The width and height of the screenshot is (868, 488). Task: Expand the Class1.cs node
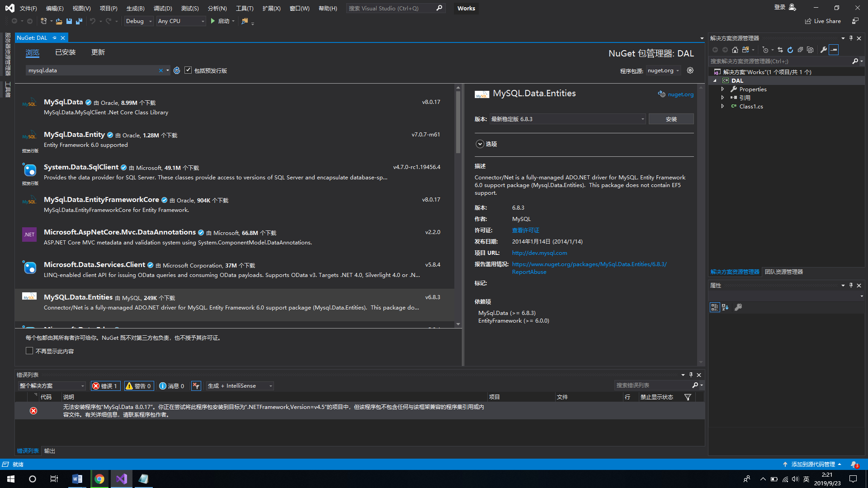pos(722,106)
